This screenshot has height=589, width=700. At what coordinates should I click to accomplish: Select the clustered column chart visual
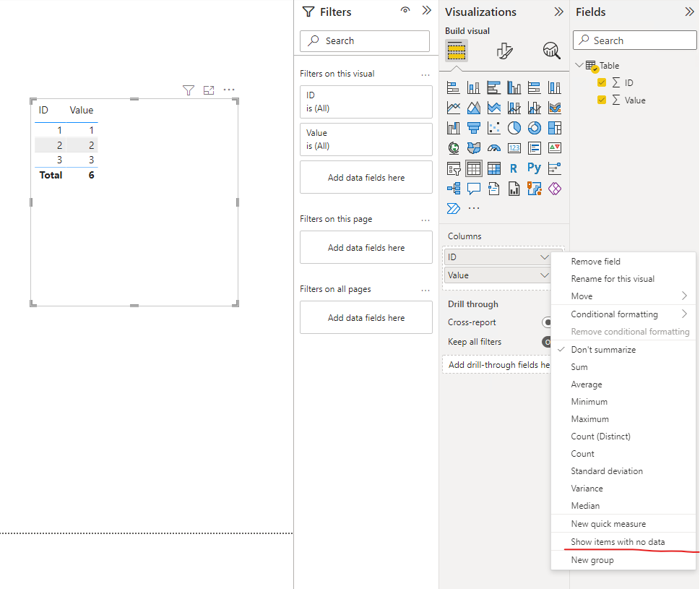pyautogui.click(x=514, y=88)
